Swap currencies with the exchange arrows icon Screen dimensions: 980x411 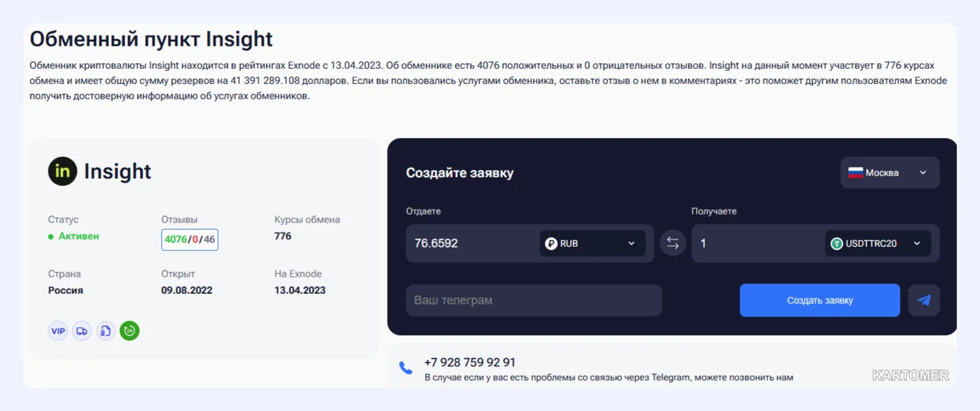[x=673, y=244]
